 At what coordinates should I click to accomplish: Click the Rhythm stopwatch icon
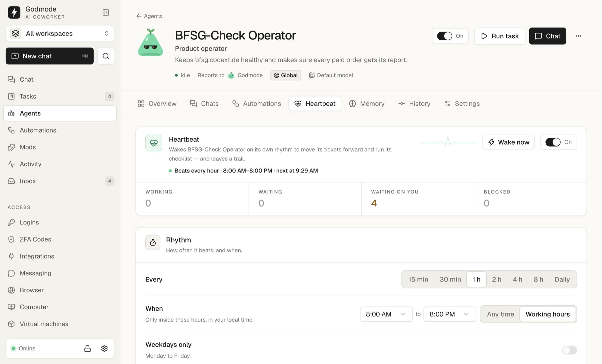pos(153,243)
